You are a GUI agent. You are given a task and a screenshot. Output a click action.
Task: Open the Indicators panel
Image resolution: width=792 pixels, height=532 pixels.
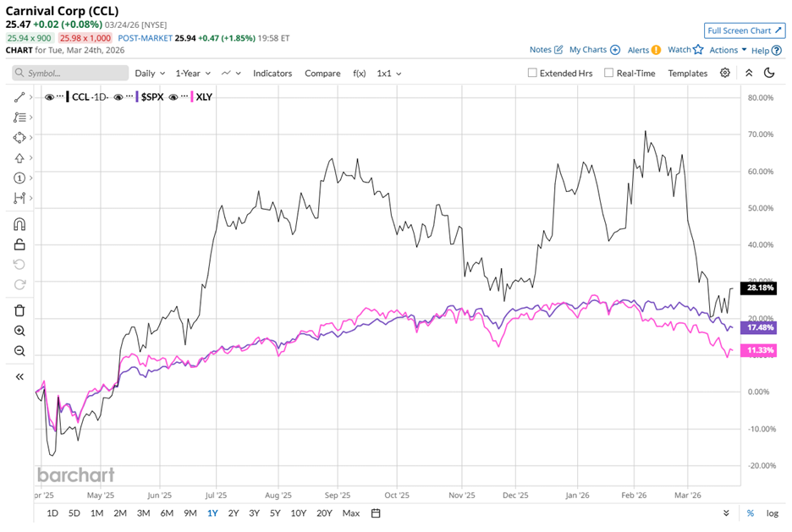[x=272, y=74]
